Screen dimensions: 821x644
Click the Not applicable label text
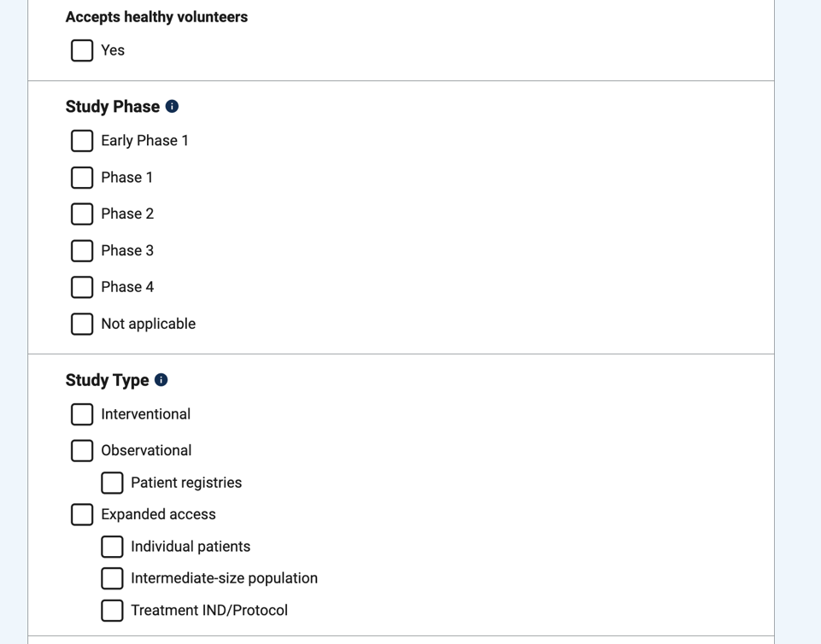(148, 324)
